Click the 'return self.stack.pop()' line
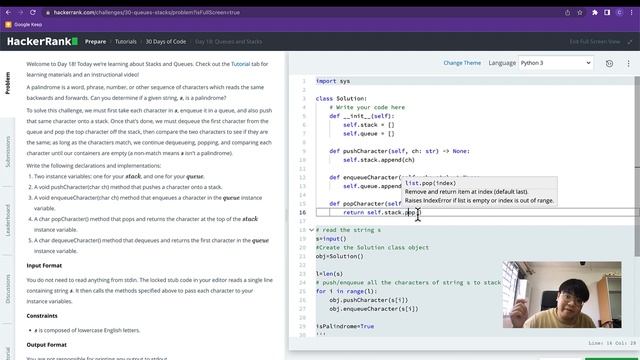 pyautogui.click(x=382, y=212)
